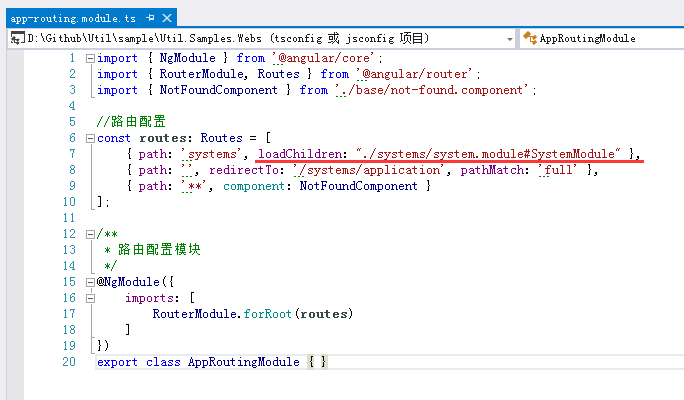
Task: Collapse the comment block at line 12
Action: pyautogui.click(x=90, y=234)
